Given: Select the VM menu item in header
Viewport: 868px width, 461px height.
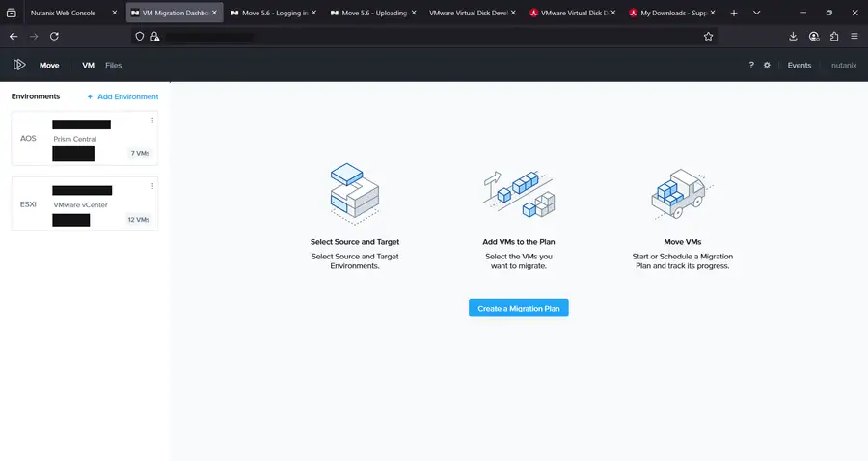Looking at the screenshot, I should [x=88, y=65].
